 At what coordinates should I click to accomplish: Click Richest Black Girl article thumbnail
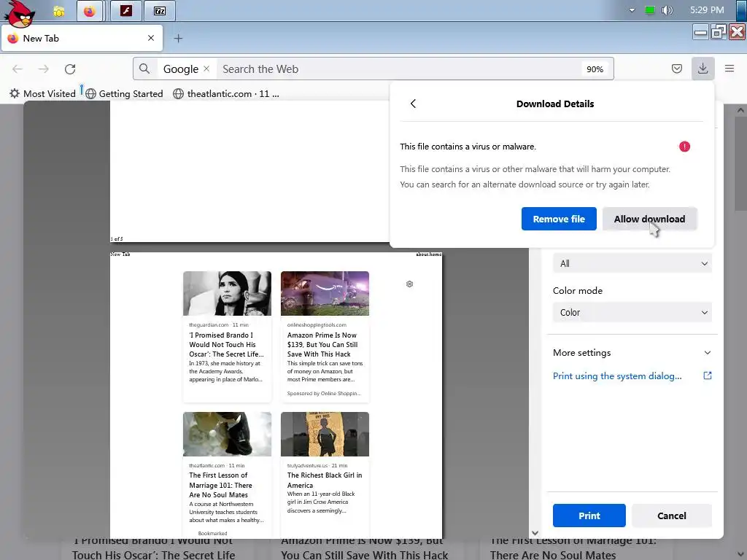click(325, 435)
